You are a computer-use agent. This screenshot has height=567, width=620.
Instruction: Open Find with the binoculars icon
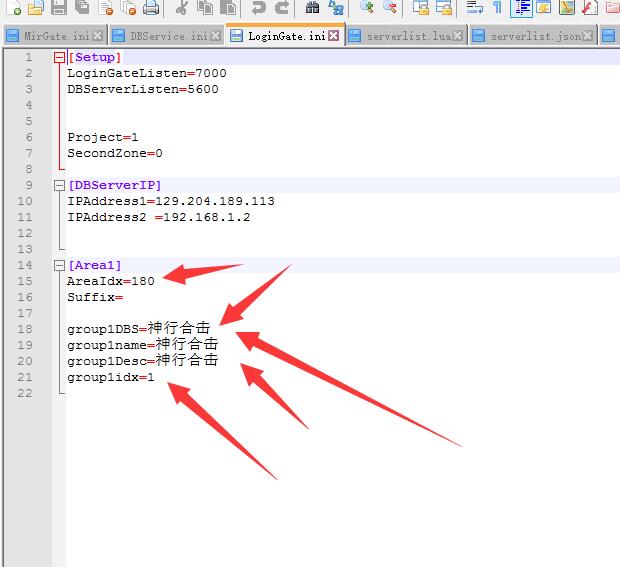312,8
